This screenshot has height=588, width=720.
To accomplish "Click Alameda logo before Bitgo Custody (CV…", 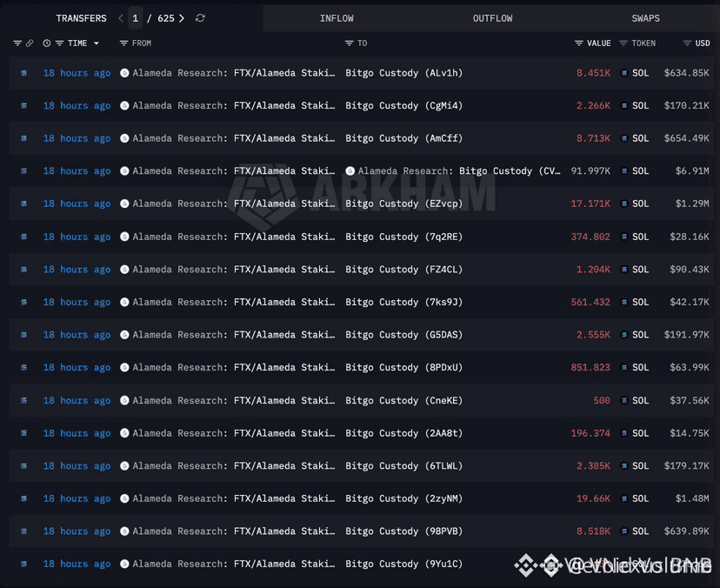I will coord(350,170).
